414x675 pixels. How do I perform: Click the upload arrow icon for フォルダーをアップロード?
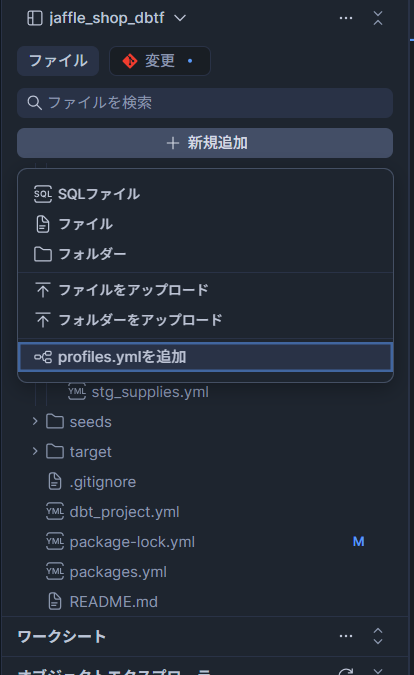point(43,320)
